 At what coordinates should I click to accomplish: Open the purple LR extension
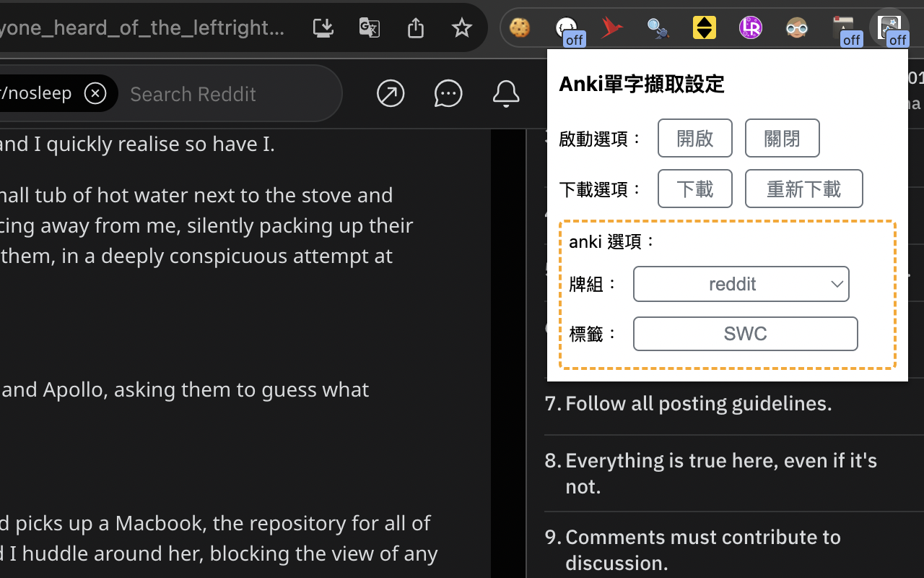click(751, 28)
